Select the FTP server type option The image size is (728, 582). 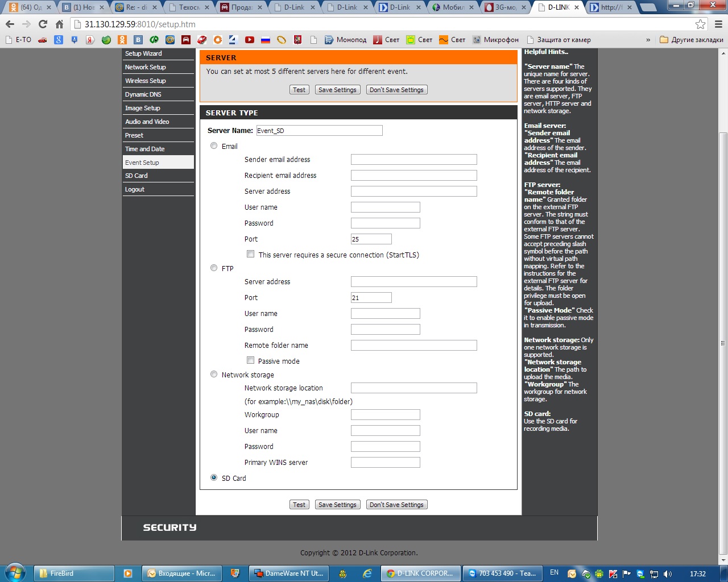click(214, 268)
